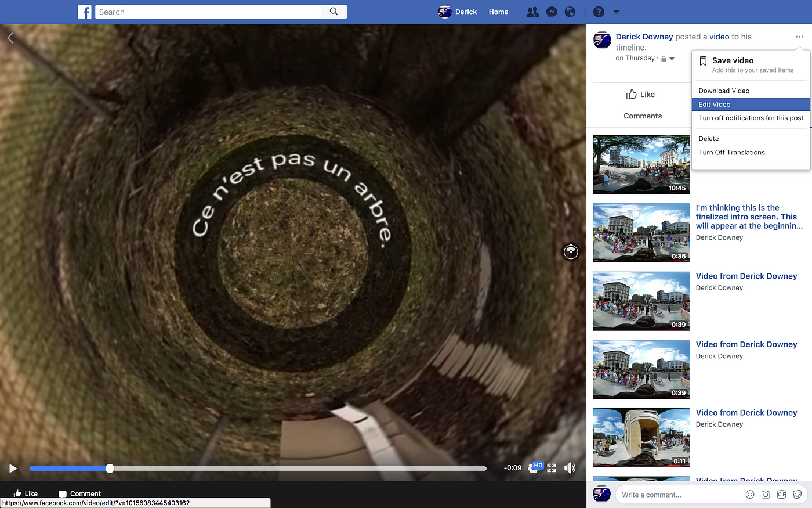Open the GIF picker in comment box
Image resolution: width=812 pixels, height=508 pixels.
click(x=781, y=495)
